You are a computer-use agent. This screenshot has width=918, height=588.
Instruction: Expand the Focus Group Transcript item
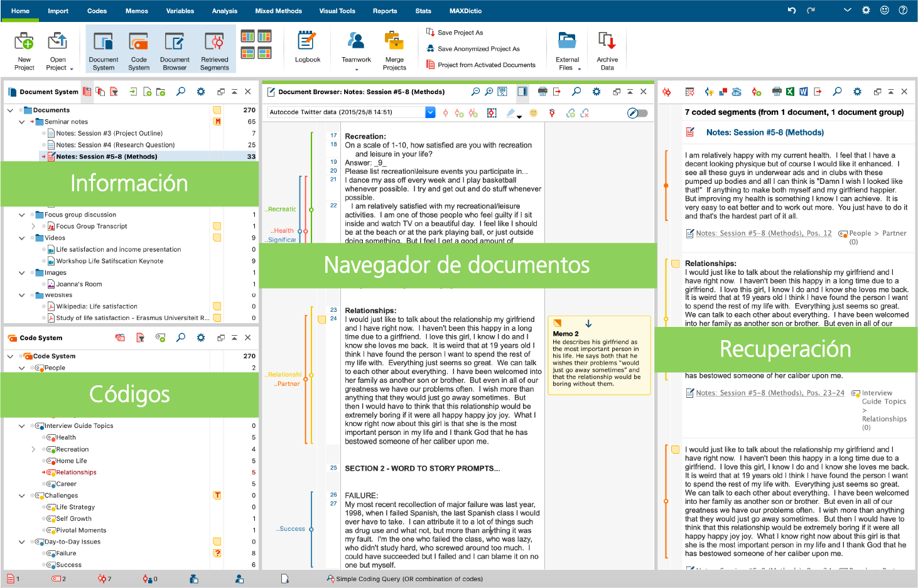(x=33, y=226)
